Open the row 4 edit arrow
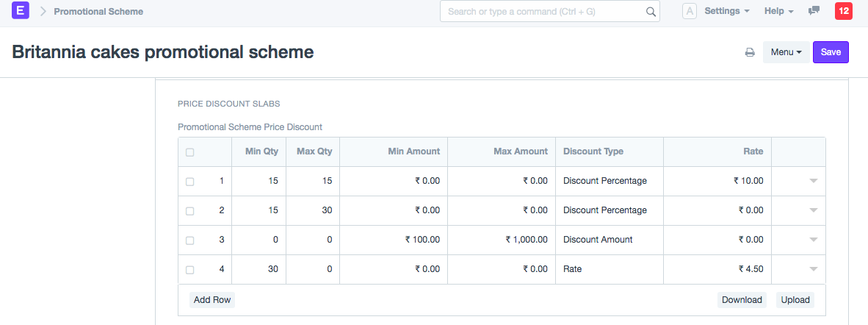The width and height of the screenshot is (868, 325). 813,269
